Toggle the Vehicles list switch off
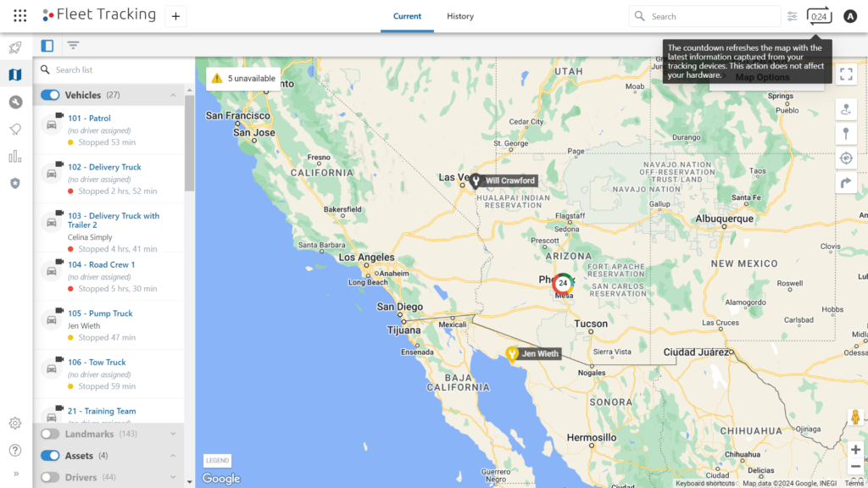Screen dimensions: 868x488 [50, 96]
